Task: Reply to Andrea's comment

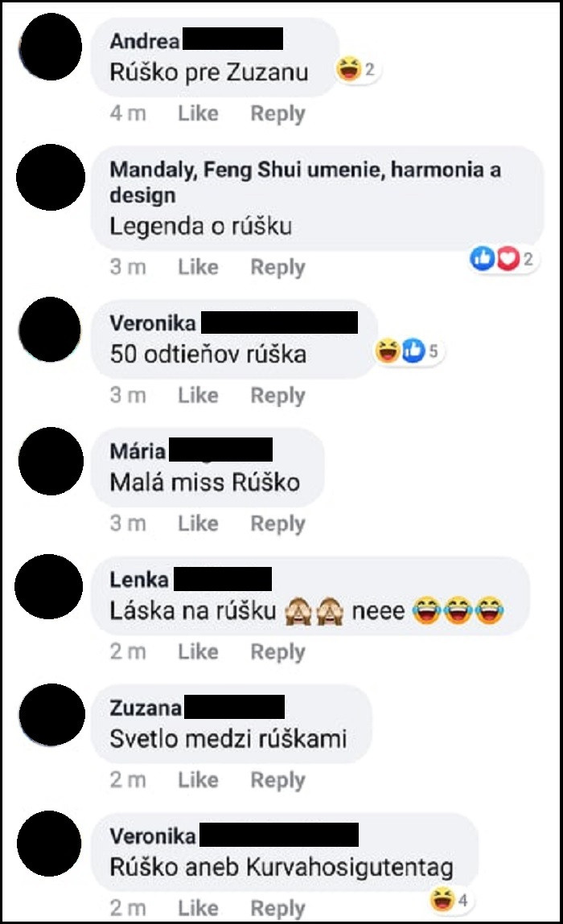Action: pyautogui.click(x=277, y=113)
